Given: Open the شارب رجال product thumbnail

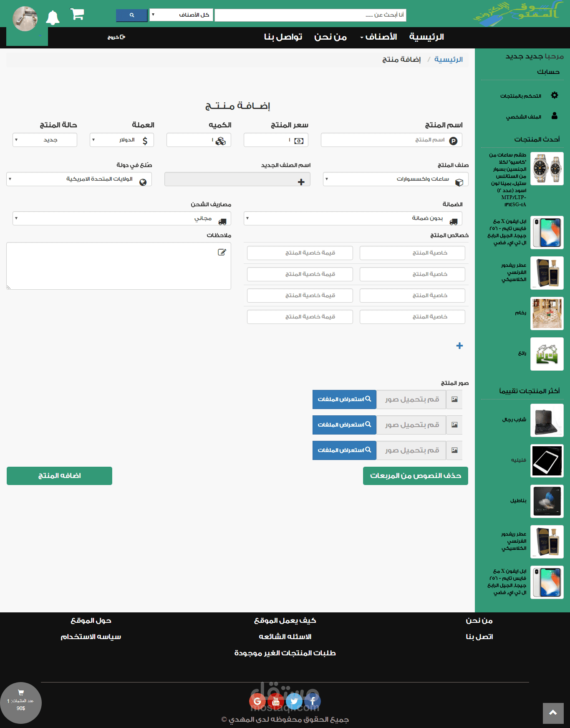Looking at the screenshot, I should (x=547, y=420).
